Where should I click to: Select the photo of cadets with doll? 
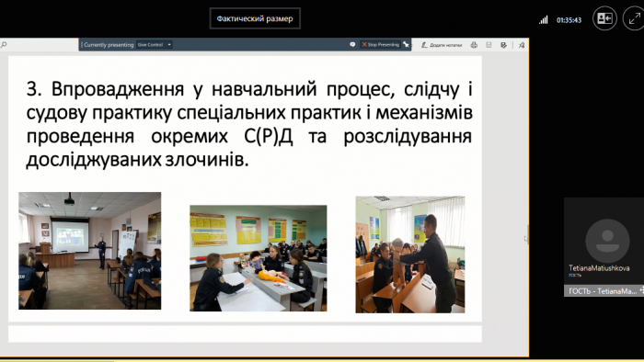click(x=259, y=258)
